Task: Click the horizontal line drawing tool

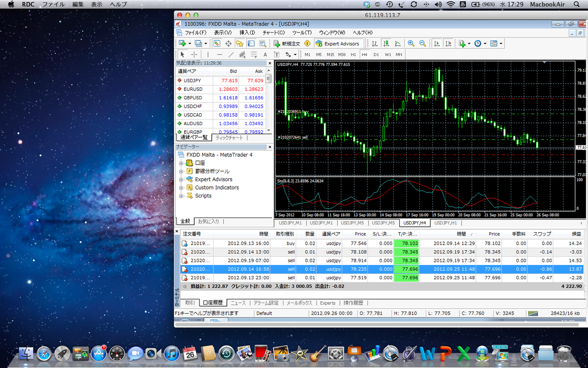Action: click(x=220, y=54)
